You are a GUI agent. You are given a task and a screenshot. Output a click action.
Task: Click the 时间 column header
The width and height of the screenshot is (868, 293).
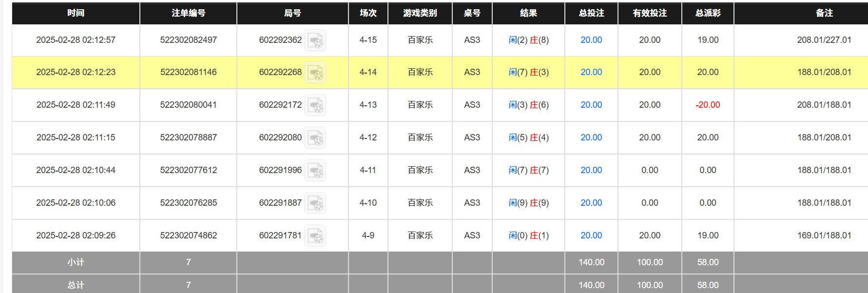pos(76,13)
